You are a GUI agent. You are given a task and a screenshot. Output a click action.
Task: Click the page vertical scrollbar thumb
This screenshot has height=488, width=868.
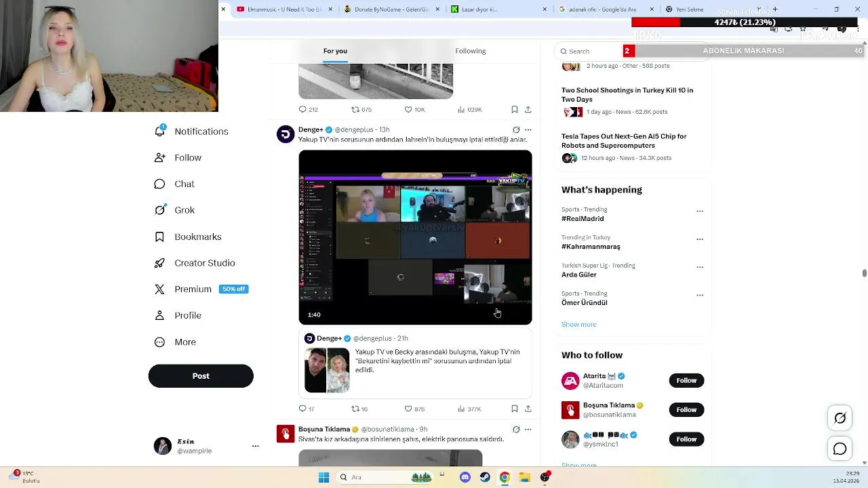click(864, 272)
